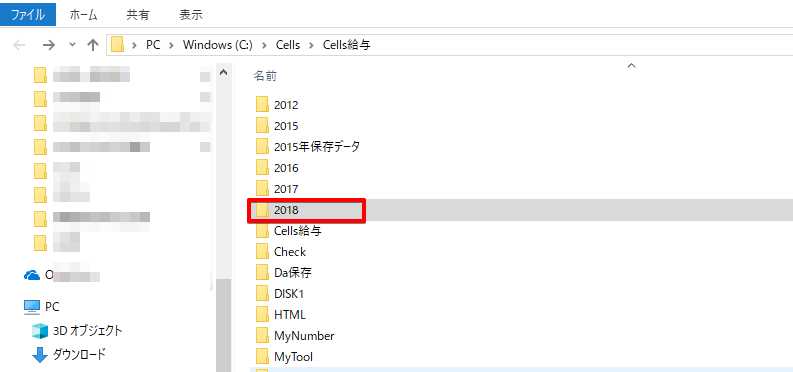
Task: Click the Cells給与 name in file list
Action: point(298,230)
